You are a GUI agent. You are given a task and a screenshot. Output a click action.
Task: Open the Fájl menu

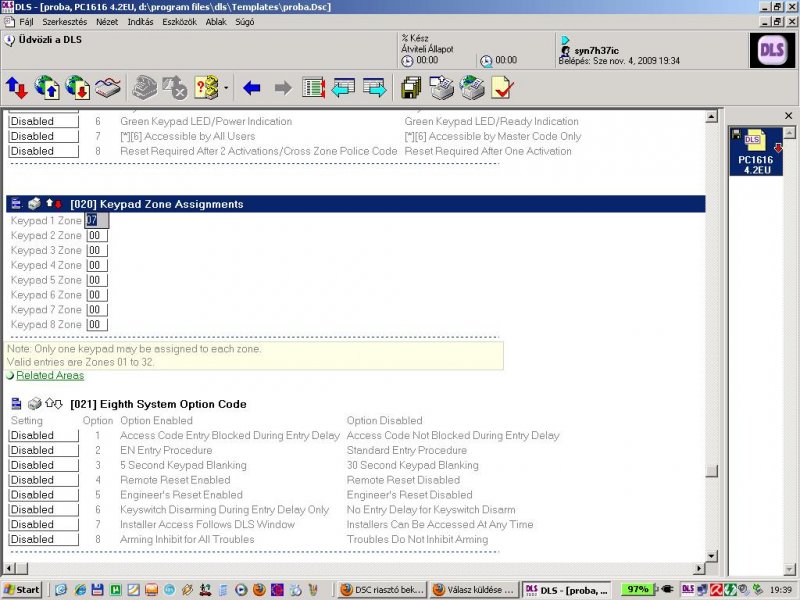[x=26, y=22]
